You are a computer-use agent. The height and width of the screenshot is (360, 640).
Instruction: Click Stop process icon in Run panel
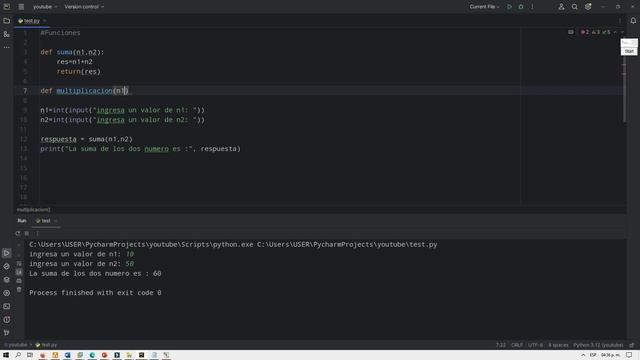pos(27,233)
